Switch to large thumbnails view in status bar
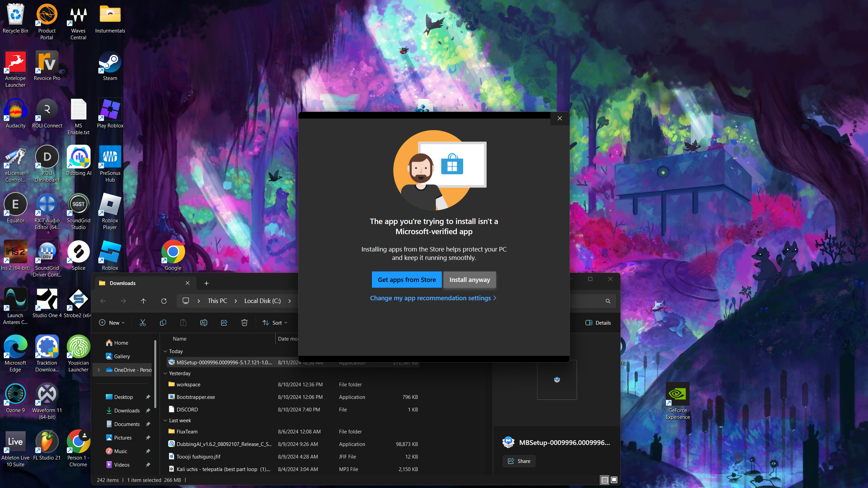 pyautogui.click(x=614, y=480)
